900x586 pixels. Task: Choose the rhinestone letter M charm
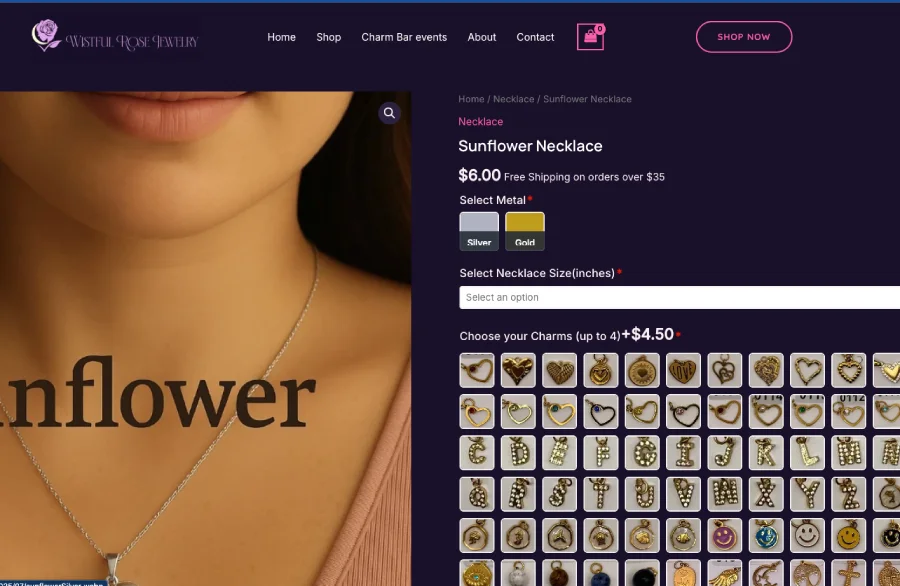click(x=848, y=453)
